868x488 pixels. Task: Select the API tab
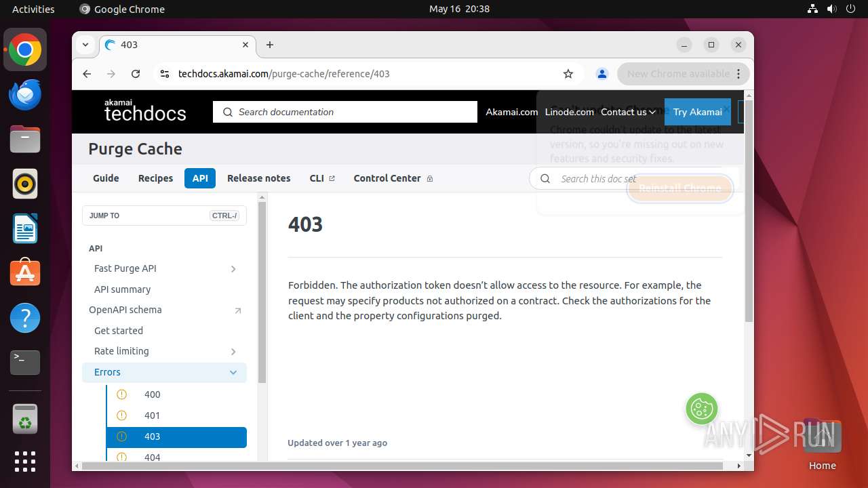200,178
